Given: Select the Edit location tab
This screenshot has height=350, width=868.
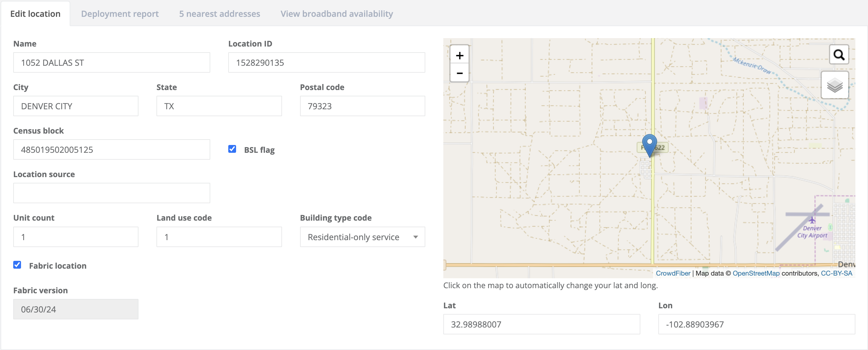Looking at the screenshot, I should [x=35, y=14].
